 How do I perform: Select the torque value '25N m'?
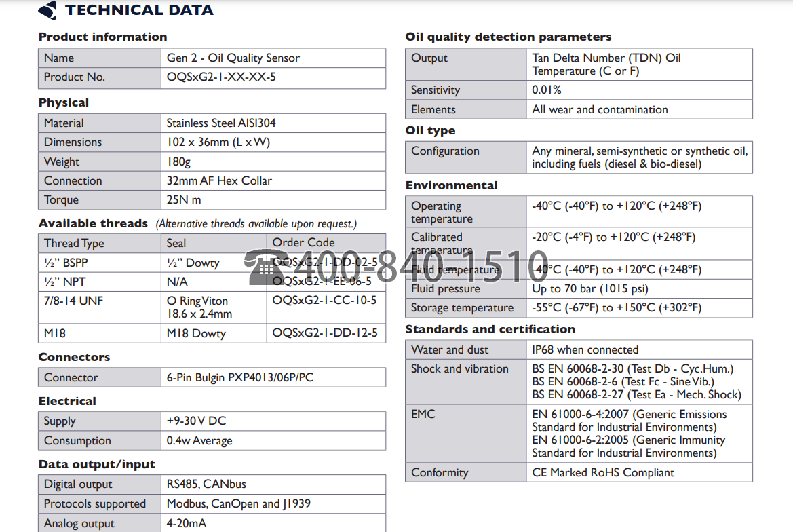pyautogui.click(x=184, y=199)
